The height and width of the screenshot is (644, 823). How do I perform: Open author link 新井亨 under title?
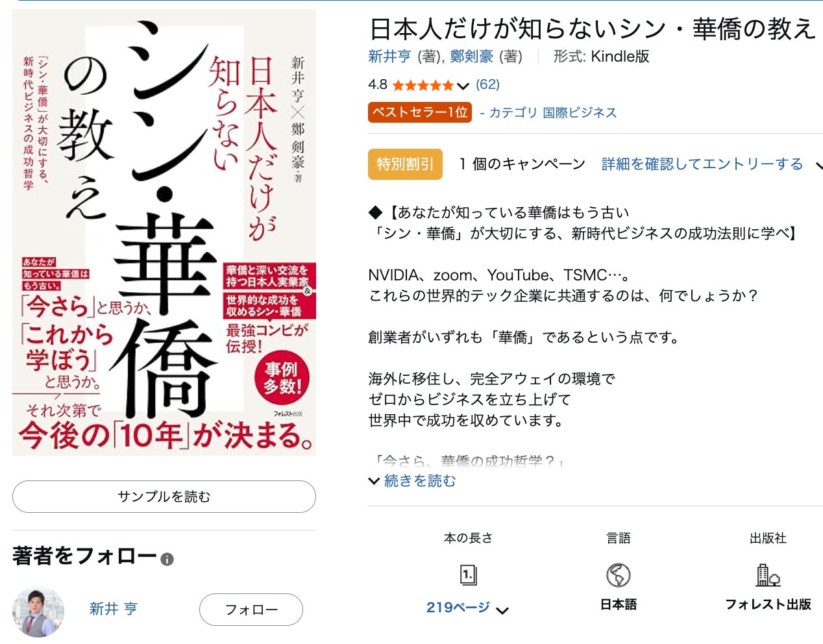(389, 56)
